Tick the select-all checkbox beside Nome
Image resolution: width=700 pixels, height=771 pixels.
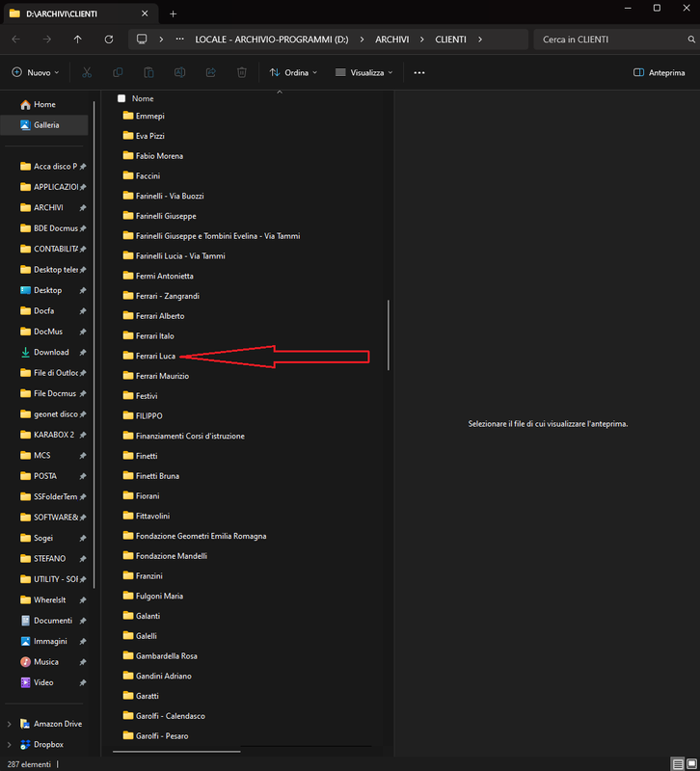(x=121, y=98)
